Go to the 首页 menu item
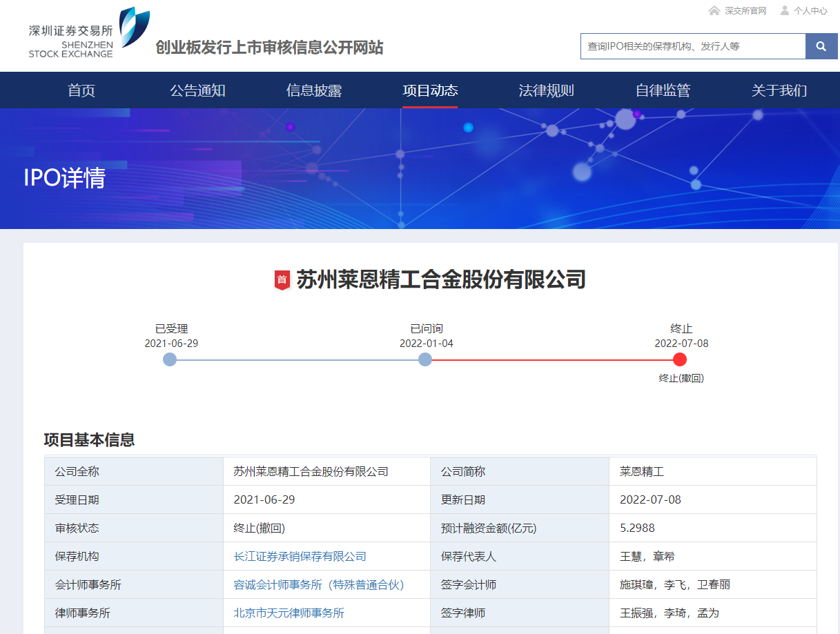Screen dimensions: 840x634 point(81,90)
